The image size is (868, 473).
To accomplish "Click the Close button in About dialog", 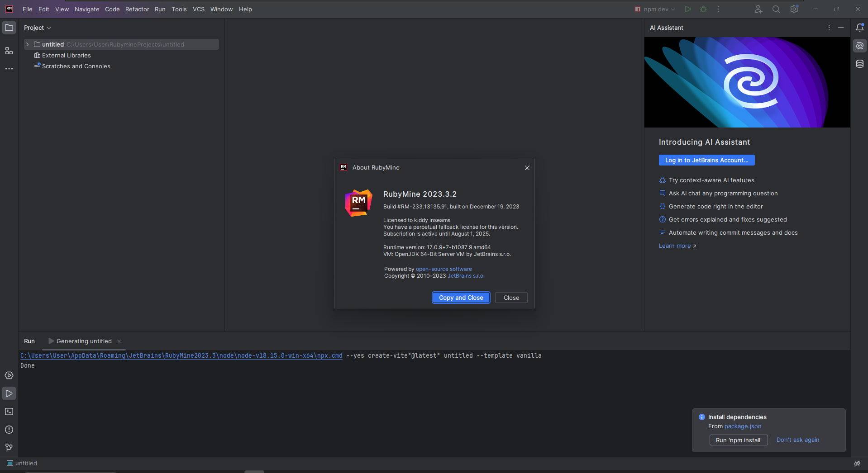I will [x=511, y=298].
